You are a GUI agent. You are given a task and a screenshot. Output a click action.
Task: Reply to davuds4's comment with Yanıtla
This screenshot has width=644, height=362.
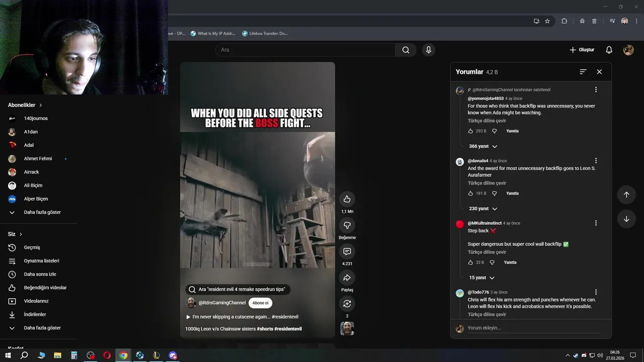(x=512, y=193)
